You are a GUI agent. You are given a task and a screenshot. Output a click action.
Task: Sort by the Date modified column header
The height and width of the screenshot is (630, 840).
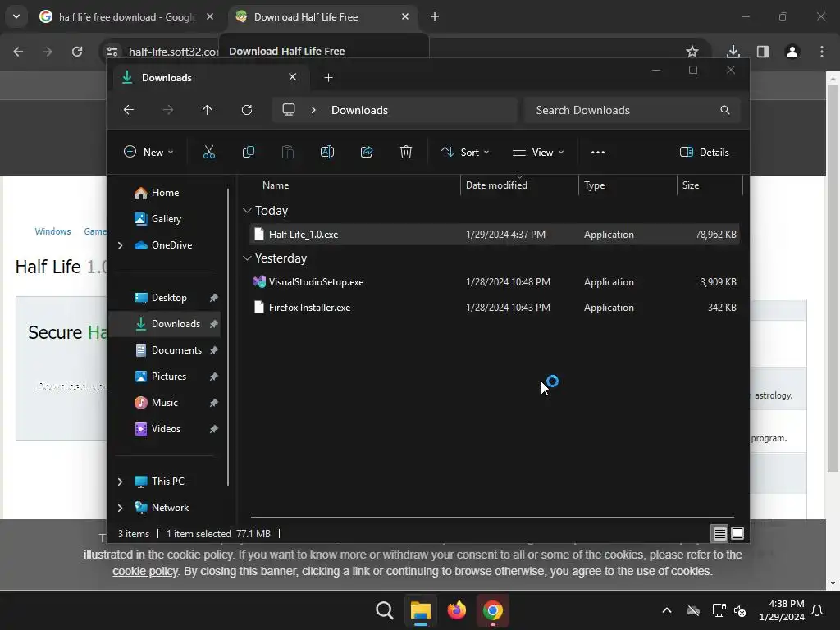pyautogui.click(x=496, y=185)
